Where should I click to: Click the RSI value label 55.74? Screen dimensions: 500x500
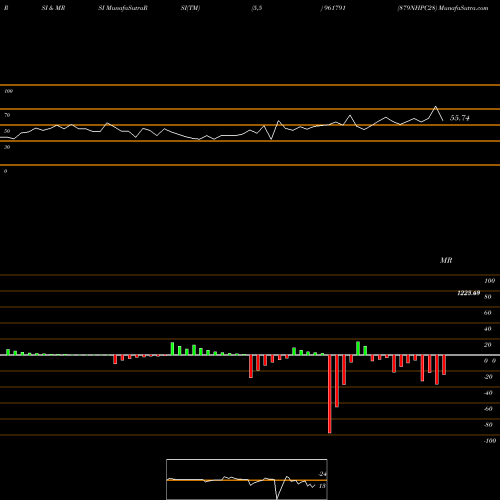[x=460, y=118]
